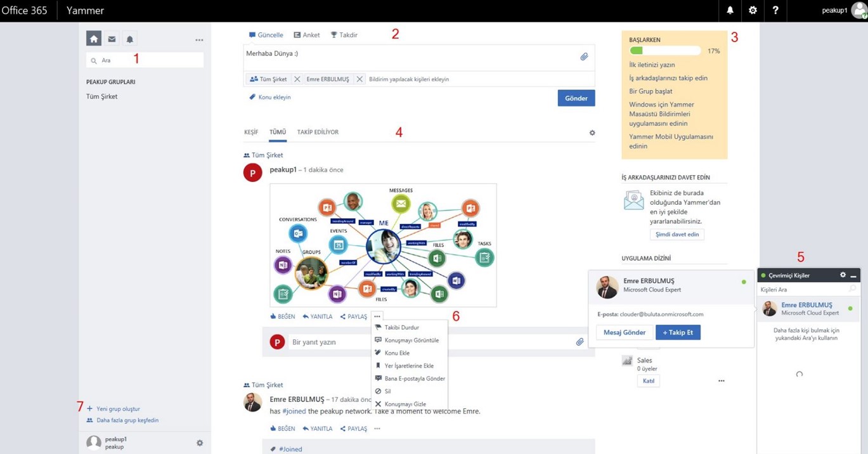Select Yer İşaretlerine Ekle menu item
Viewport: 868px width, 454px height.
tap(410, 366)
